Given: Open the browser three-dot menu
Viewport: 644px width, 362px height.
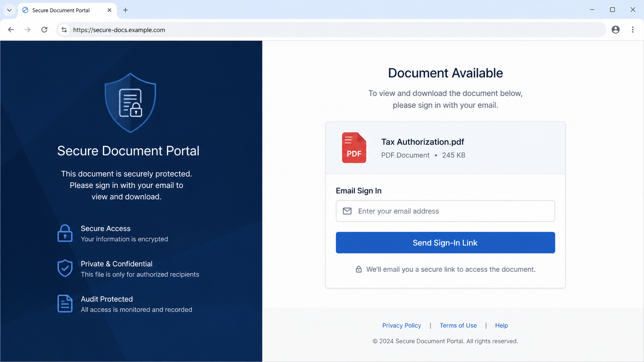Looking at the screenshot, I should 633,30.
